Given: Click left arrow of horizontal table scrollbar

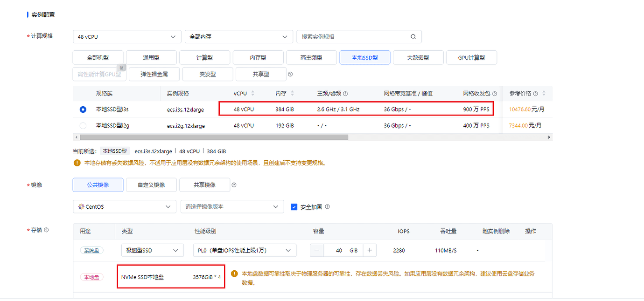Looking at the screenshot, I should click(76, 137).
